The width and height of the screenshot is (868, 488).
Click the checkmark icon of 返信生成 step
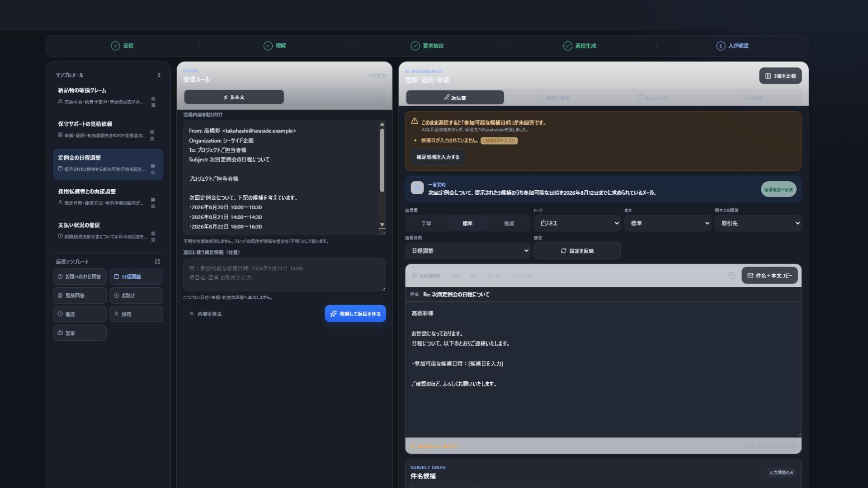pyautogui.click(x=567, y=46)
